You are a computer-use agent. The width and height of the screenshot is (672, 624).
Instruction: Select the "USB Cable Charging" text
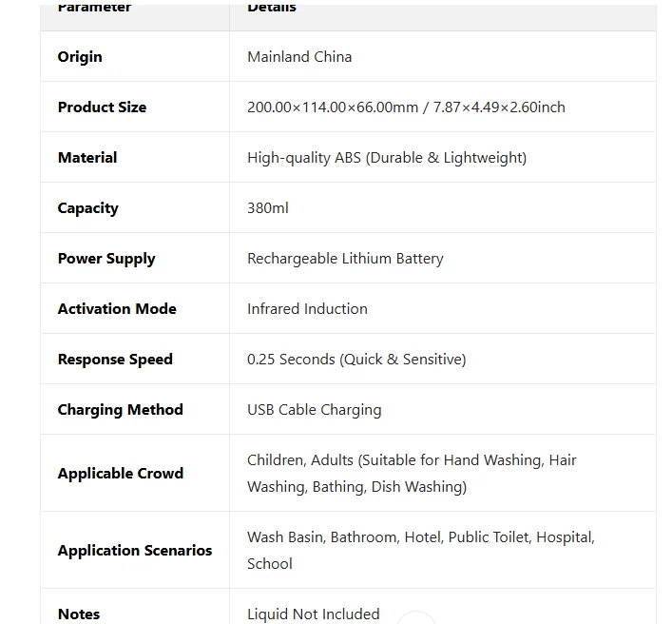pyautogui.click(x=314, y=410)
